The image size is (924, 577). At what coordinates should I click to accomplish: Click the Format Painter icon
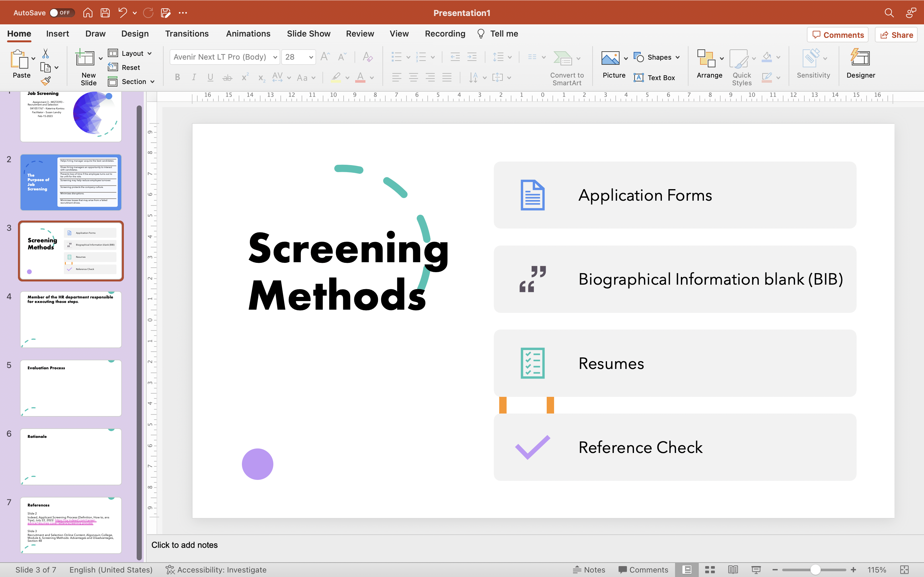[x=46, y=81]
